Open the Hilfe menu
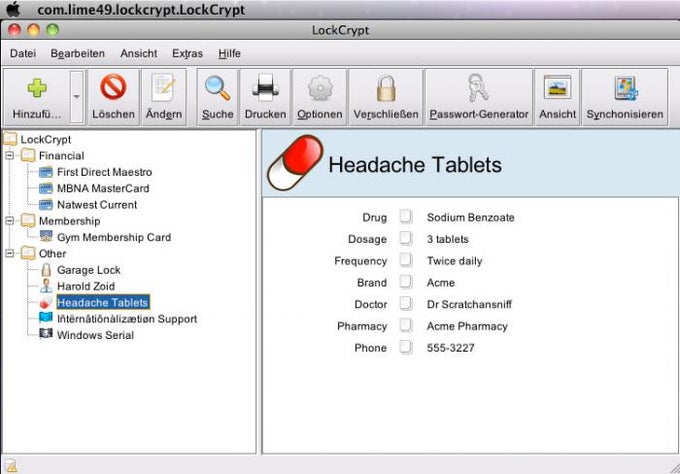Viewport: 680px width, 474px height. pos(229,53)
